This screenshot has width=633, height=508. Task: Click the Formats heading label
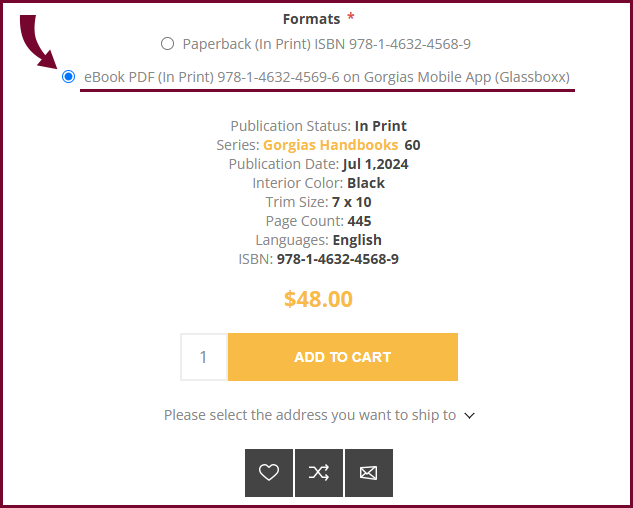tap(311, 19)
